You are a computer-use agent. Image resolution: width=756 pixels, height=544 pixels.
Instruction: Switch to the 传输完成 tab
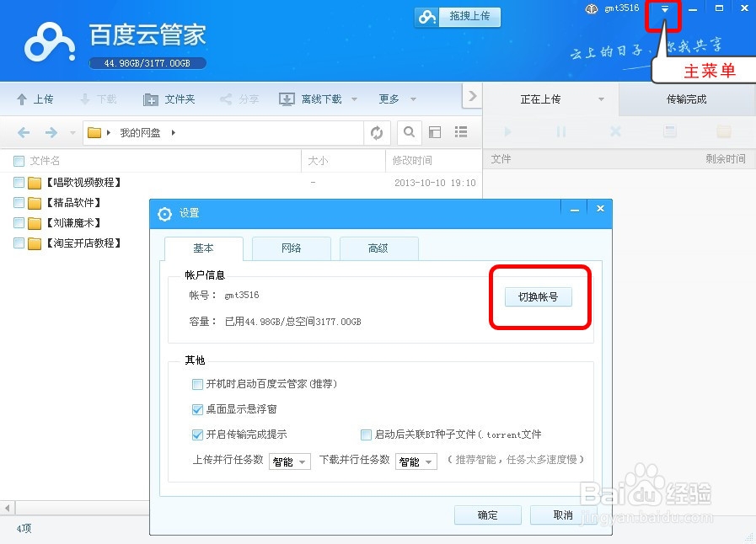[687, 99]
